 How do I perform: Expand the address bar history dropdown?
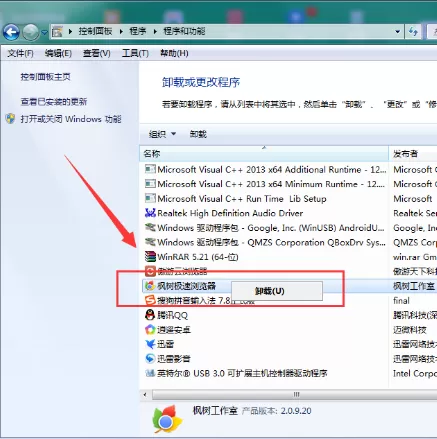point(397,32)
